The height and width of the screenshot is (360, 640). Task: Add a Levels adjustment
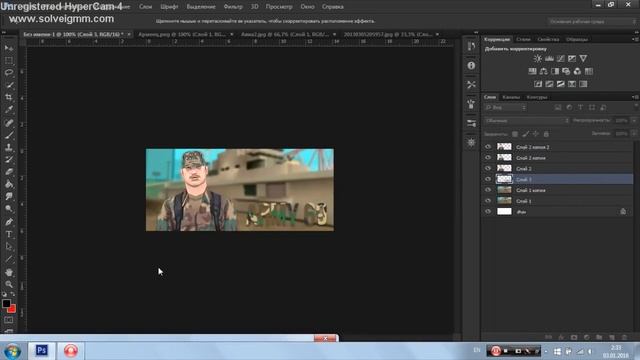pos(549,58)
